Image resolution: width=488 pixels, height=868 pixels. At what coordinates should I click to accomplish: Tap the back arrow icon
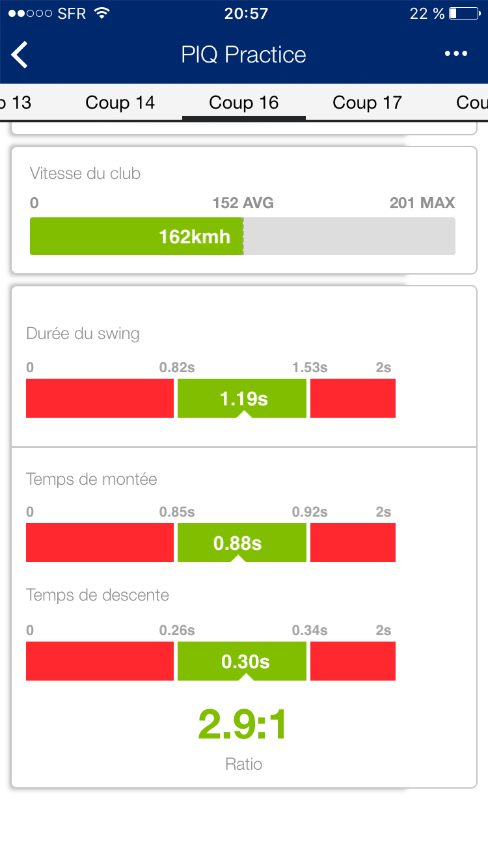click(x=20, y=55)
